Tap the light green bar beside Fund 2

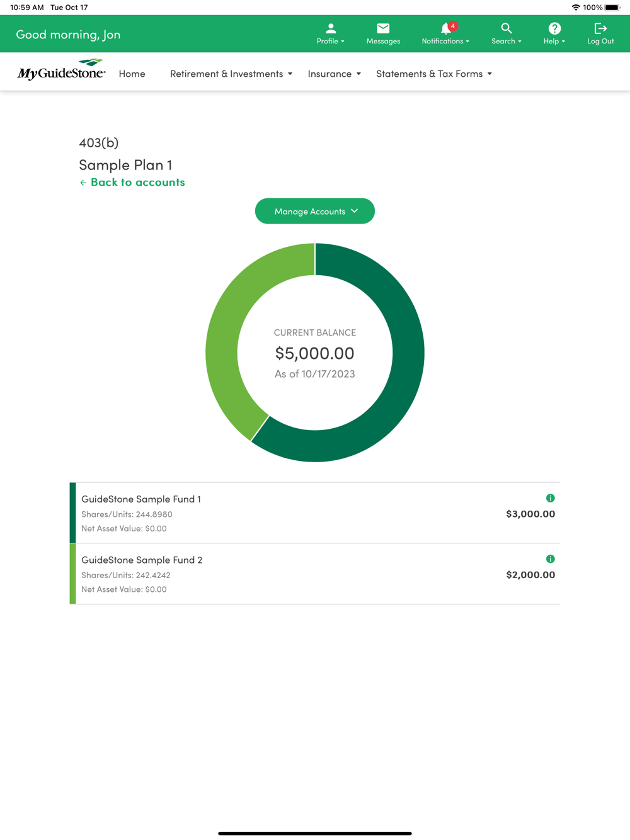72,574
